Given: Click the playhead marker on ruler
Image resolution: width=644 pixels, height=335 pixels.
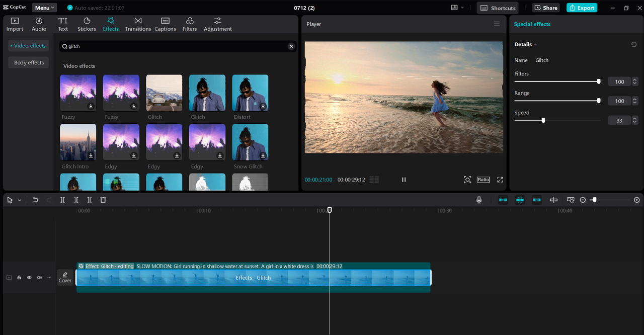Looking at the screenshot, I should coord(330,210).
